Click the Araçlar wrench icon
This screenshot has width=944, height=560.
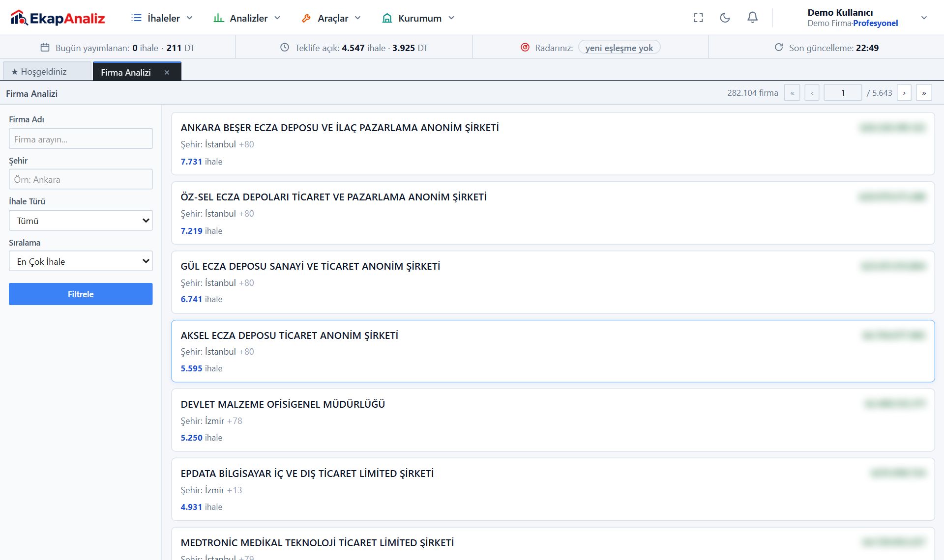(x=306, y=18)
